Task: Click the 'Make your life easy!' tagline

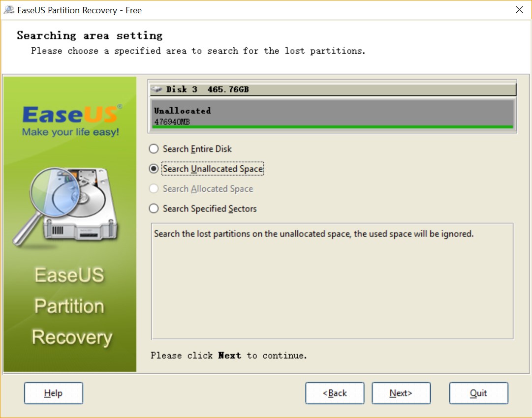Action: [70, 132]
